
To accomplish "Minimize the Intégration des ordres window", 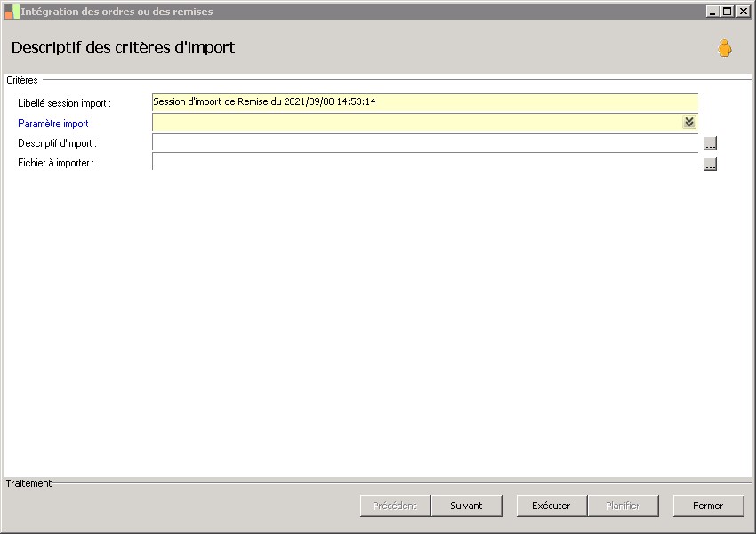I will pyautogui.click(x=712, y=11).
